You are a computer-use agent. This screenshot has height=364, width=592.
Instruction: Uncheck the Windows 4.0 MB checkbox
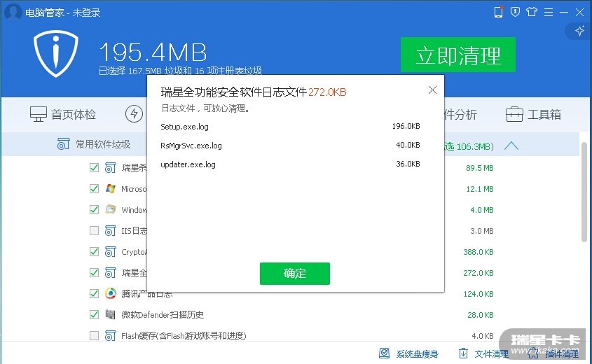pos(94,209)
